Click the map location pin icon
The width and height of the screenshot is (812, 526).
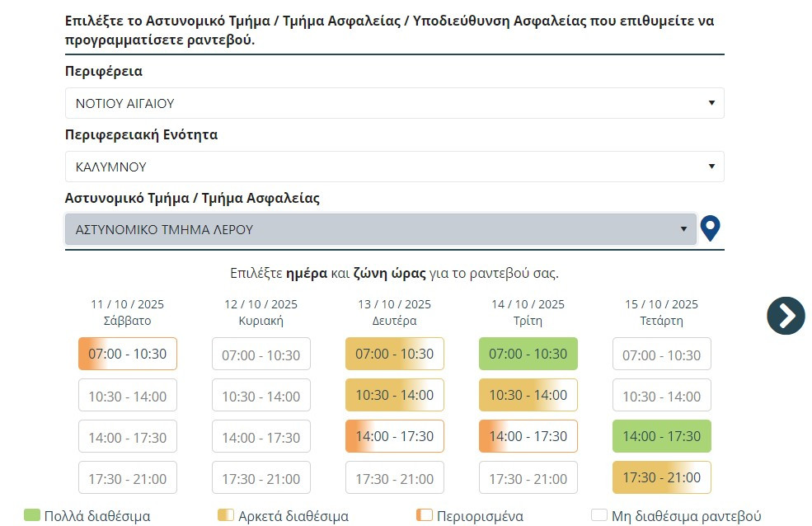point(710,228)
